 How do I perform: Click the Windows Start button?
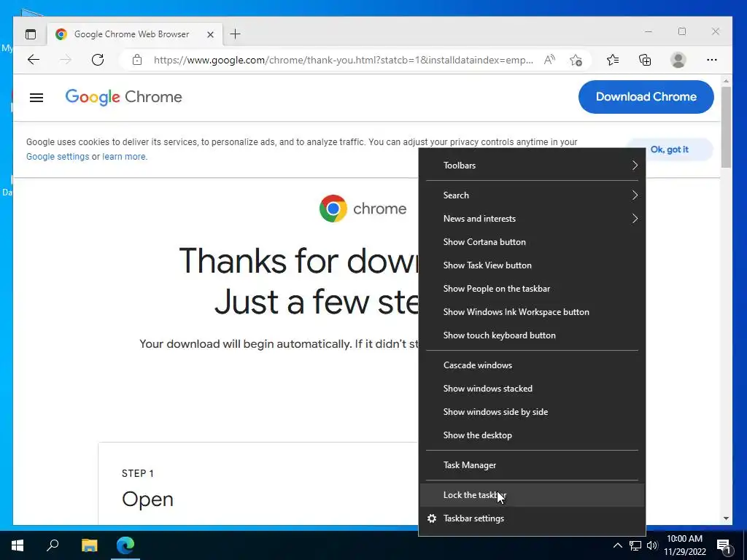tap(18, 545)
